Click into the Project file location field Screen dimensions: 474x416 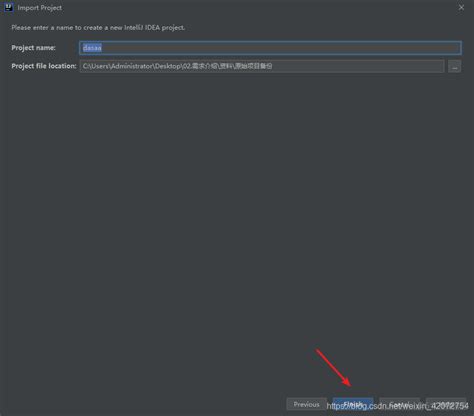pos(262,66)
